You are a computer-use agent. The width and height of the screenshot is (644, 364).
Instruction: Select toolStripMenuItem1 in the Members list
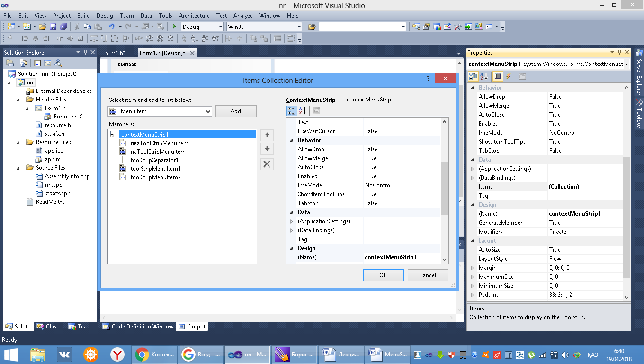click(x=155, y=169)
